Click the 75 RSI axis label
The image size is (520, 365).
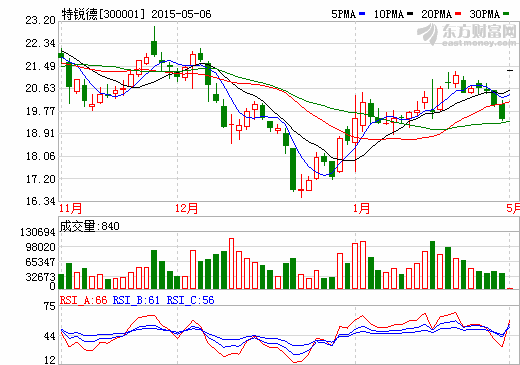50,306
